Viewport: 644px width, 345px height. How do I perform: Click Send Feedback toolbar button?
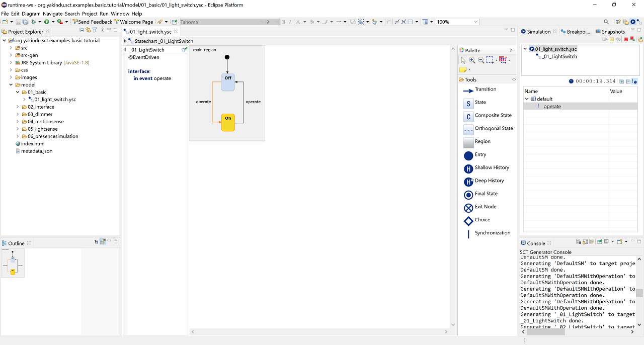point(92,22)
